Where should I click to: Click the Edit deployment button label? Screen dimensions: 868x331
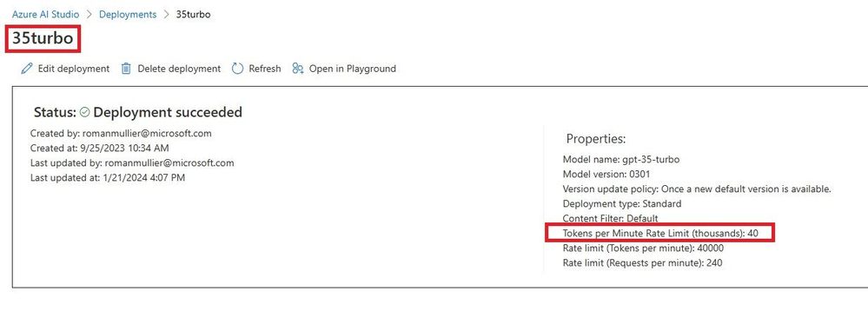pyautogui.click(x=74, y=69)
